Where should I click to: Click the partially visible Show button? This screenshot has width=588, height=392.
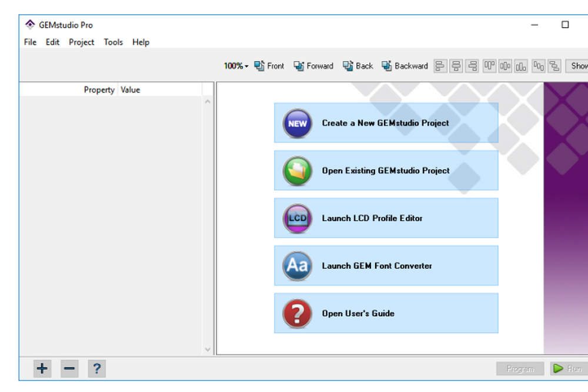click(x=577, y=66)
